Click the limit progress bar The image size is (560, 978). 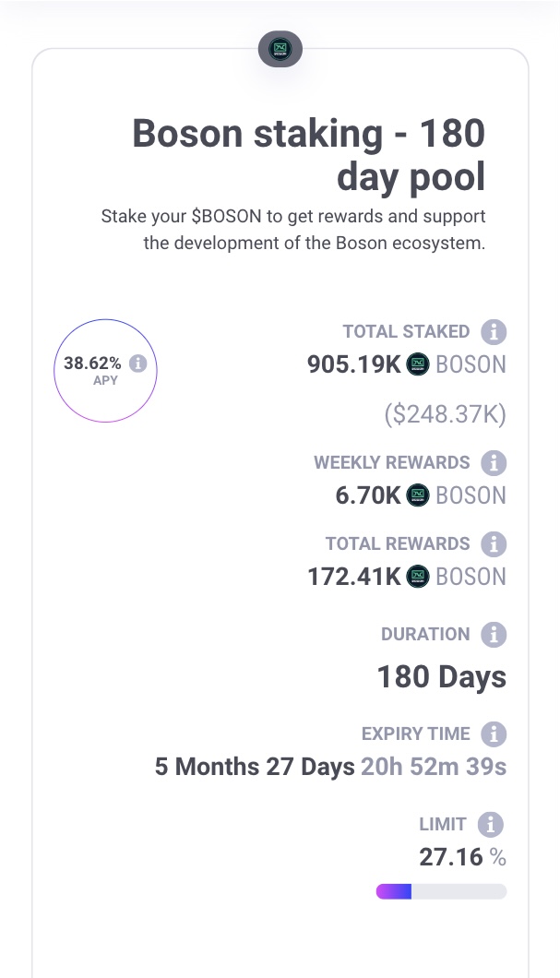click(x=441, y=891)
